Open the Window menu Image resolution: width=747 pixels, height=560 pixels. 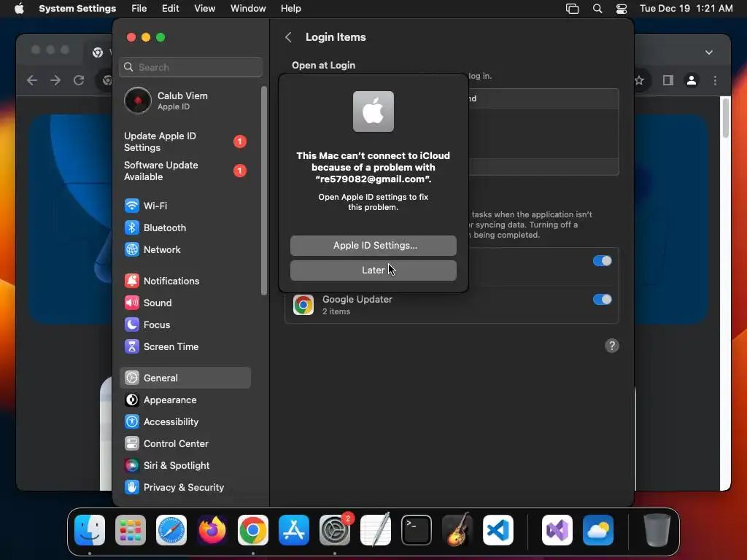(248, 9)
